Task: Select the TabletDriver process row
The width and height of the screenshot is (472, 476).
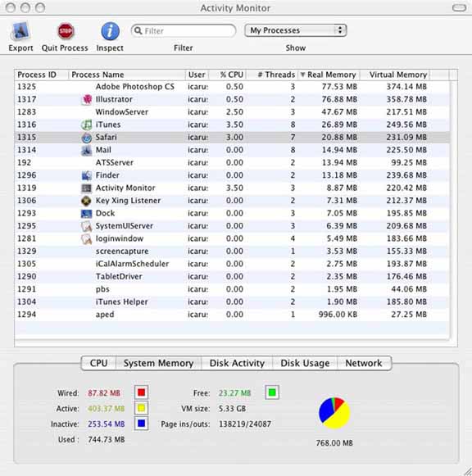Action: 232,277
